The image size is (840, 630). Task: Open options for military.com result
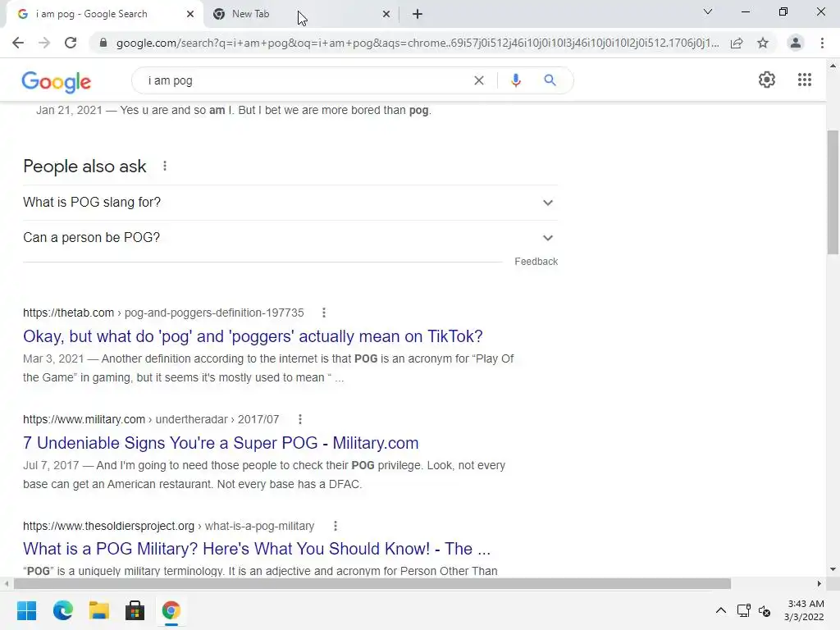300,419
